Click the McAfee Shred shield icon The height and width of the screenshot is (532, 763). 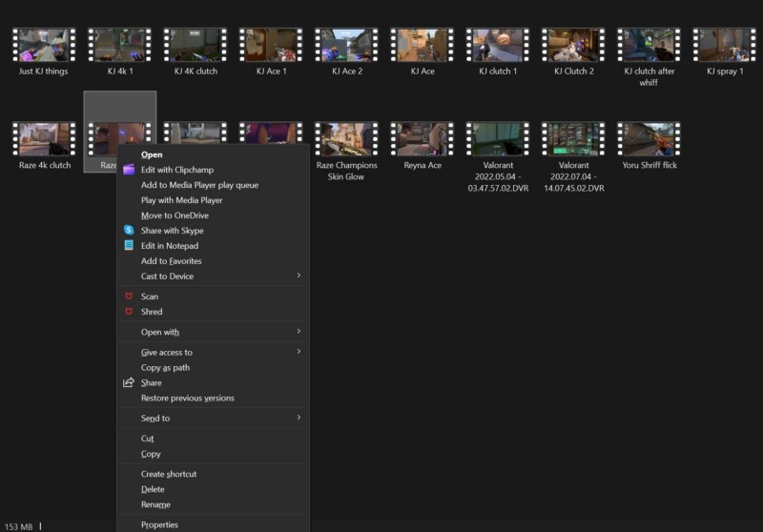point(129,312)
